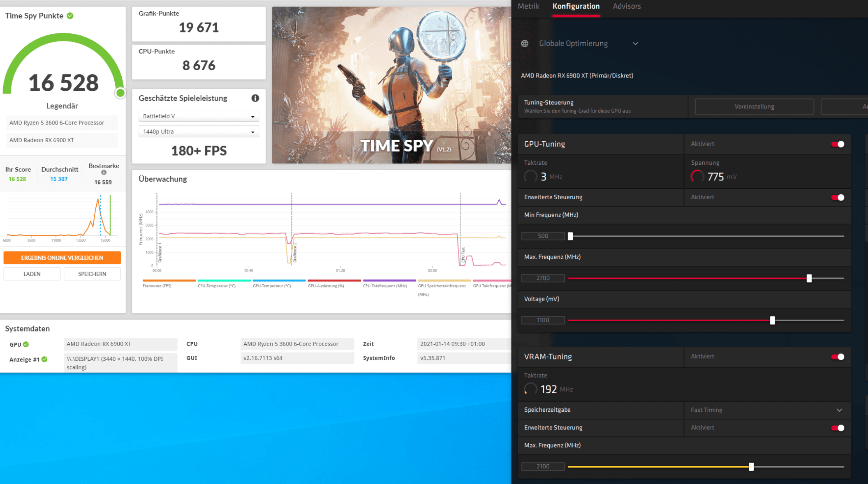The width and height of the screenshot is (868, 484).
Task: Click the Framerate (FPS) legend entry
Action: tap(169, 283)
